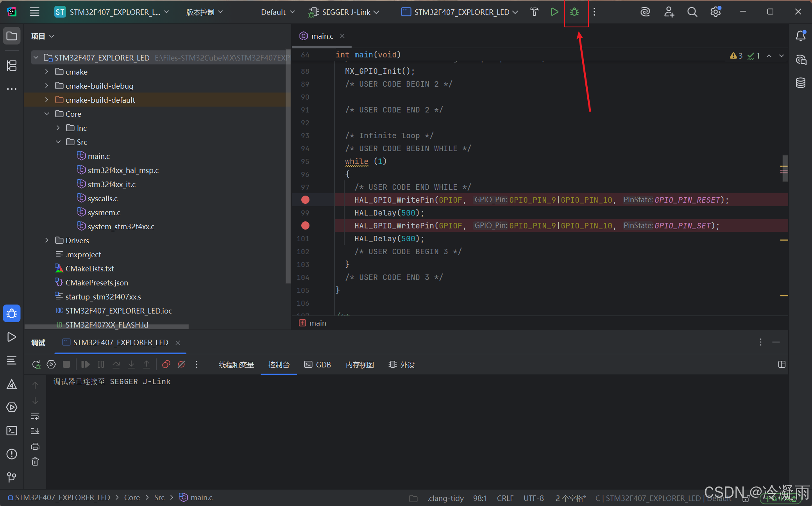The height and width of the screenshot is (506, 812).
Task: Open the main hamburger menu
Action: click(x=34, y=12)
